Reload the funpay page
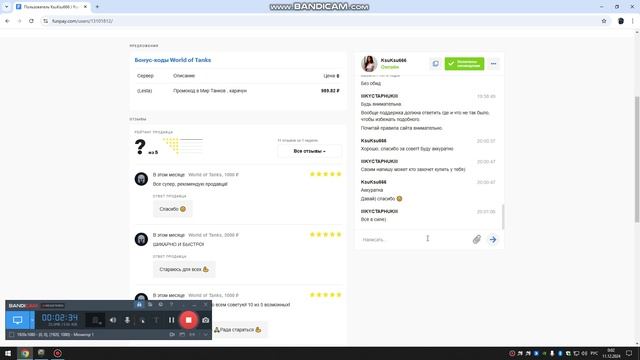Viewport: 640px width, 360px height. click(31, 21)
